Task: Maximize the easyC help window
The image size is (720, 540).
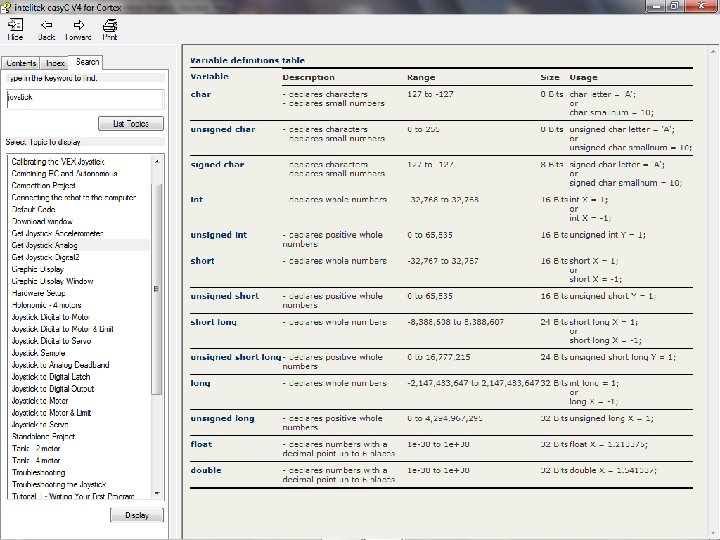Action: coord(675,6)
